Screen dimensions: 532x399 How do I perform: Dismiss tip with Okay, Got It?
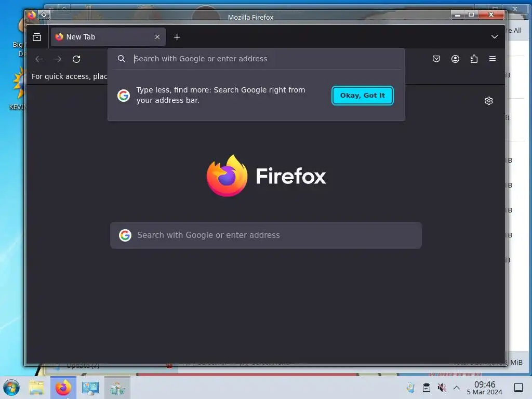(x=362, y=96)
